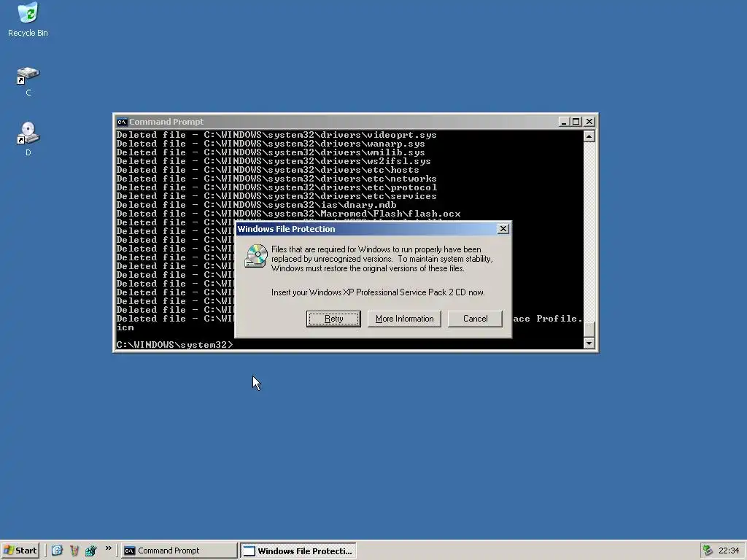Click the line deleting etc\services
Image resolution: width=747 pixels, height=560 pixels.
click(276, 196)
